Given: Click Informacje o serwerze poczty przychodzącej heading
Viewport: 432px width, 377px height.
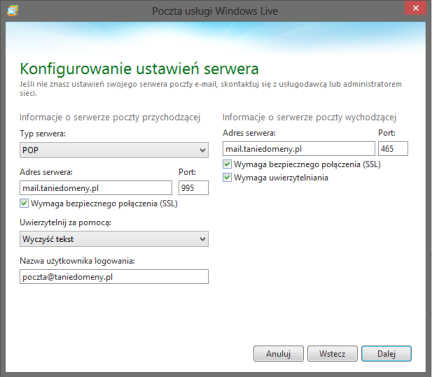Looking at the screenshot, I should click(x=110, y=117).
